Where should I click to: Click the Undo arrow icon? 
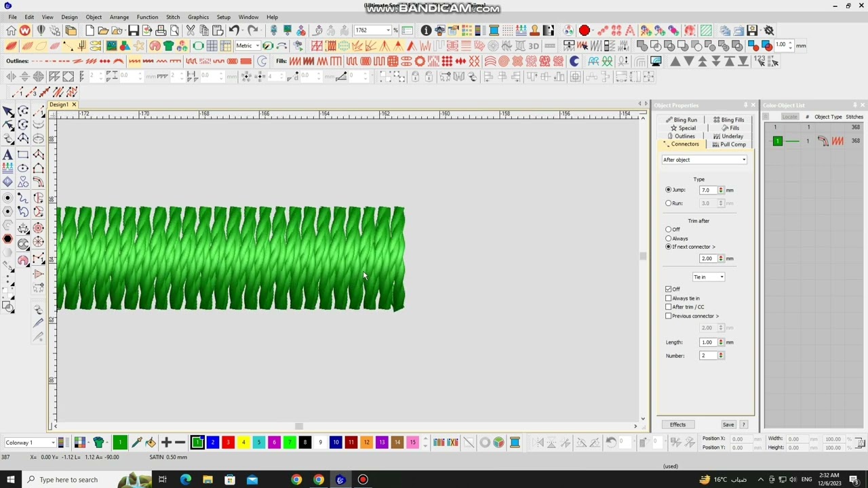(234, 30)
